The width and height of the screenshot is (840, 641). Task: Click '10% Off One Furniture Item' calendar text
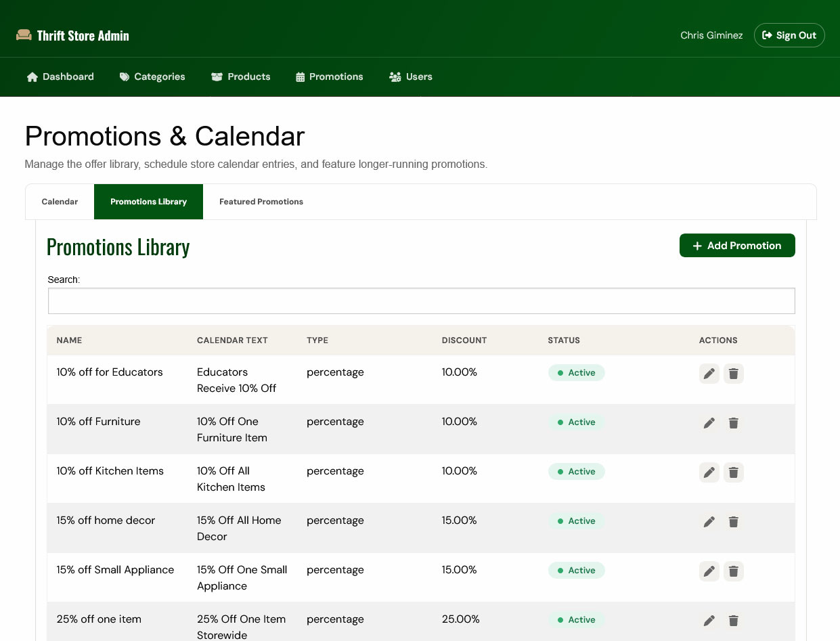232,430
